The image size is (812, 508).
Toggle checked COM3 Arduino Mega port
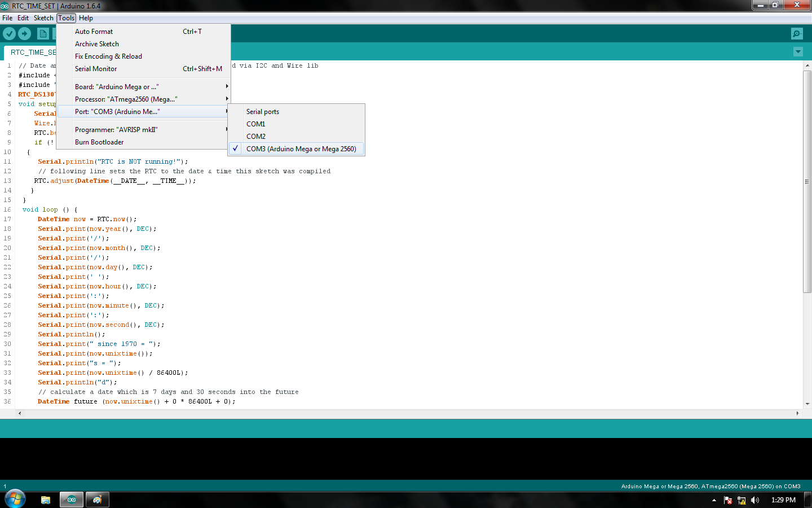coord(296,149)
